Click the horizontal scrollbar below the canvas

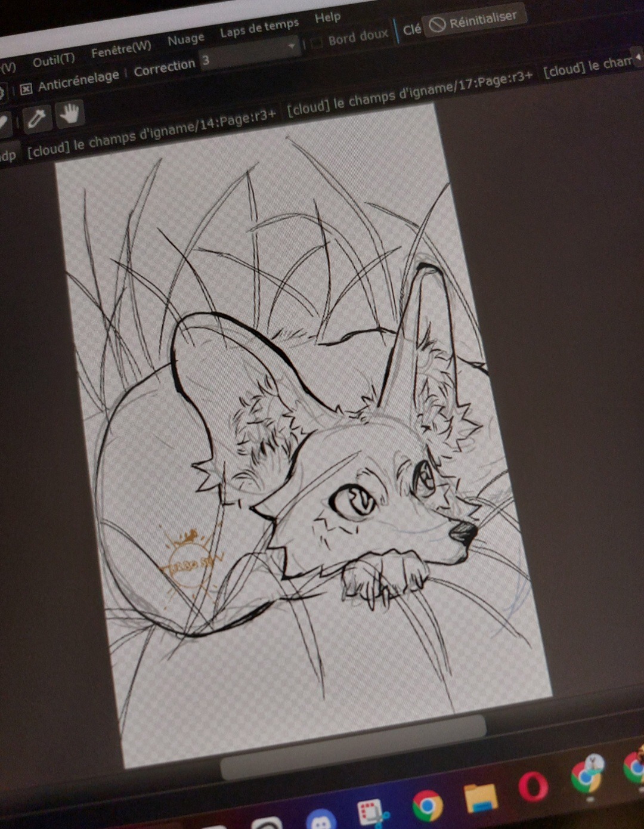353,747
